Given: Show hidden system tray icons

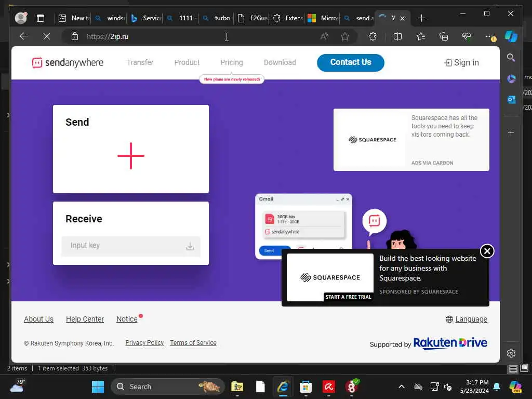Looking at the screenshot, I should pyautogui.click(x=402, y=387).
